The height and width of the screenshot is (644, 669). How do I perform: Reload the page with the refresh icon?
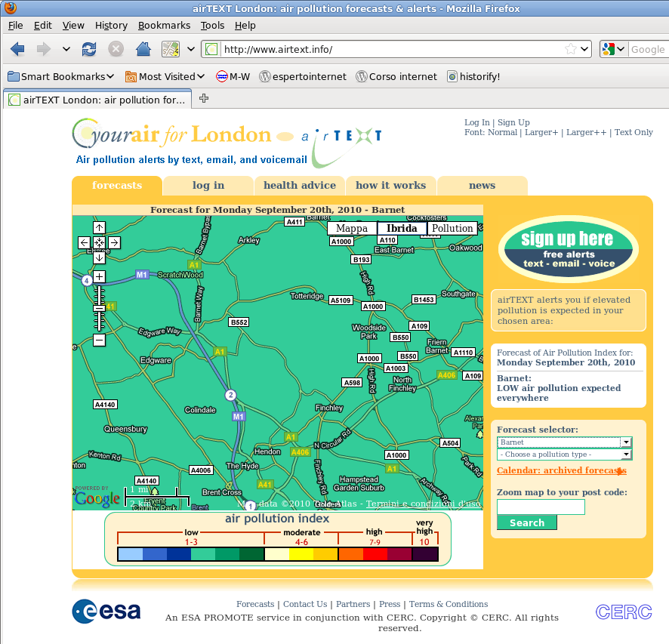[x=89, y=49]
